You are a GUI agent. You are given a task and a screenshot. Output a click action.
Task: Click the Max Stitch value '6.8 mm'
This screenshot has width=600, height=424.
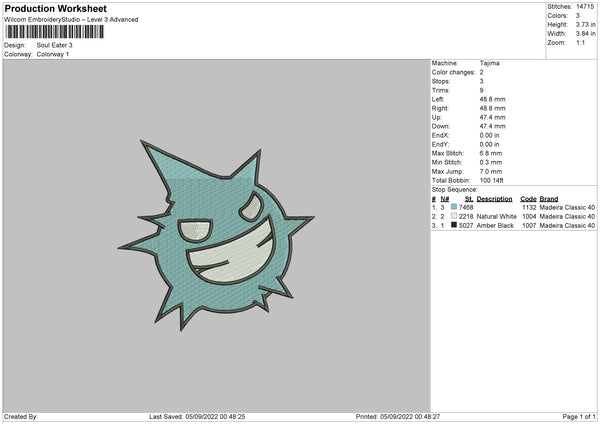(x=491, y=153)
